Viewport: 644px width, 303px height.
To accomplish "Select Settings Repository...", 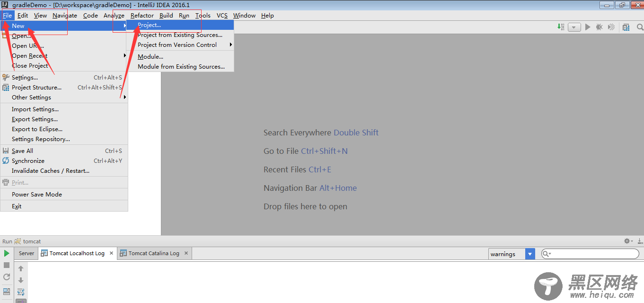I will (x=64, y=139).
